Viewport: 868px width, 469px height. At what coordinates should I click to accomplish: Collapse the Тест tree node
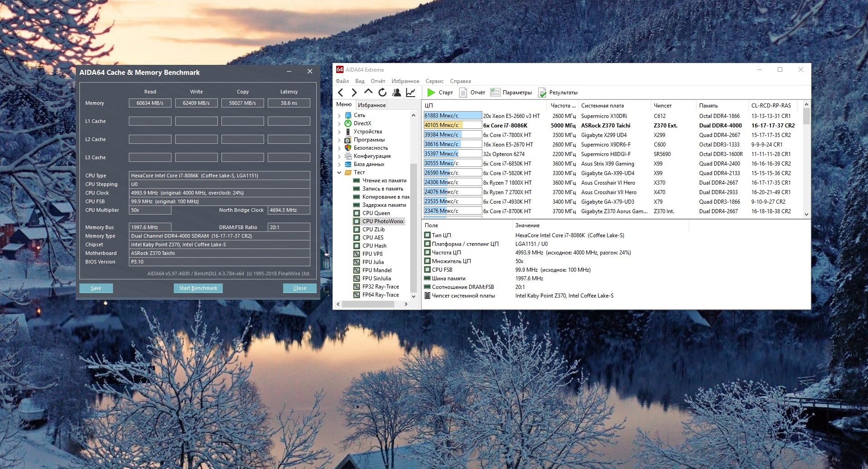[339, 172]
